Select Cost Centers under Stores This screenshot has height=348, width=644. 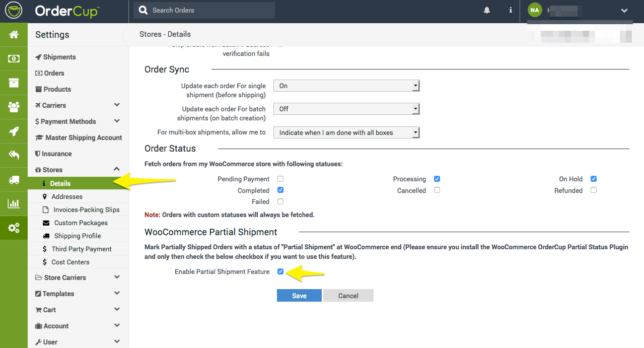(x=66, y=262)
